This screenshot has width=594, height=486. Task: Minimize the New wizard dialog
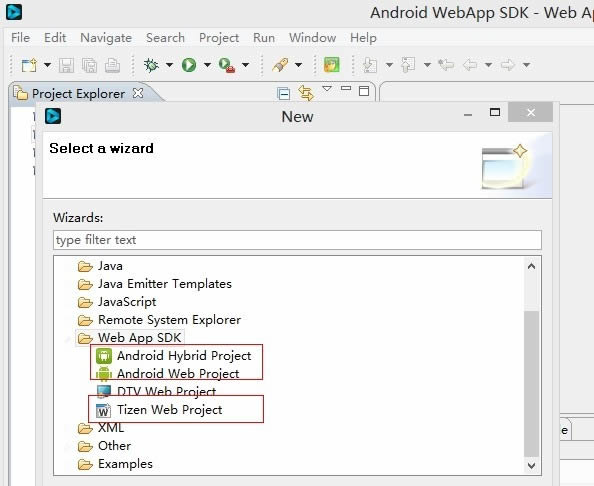click(x=468, y=114)
